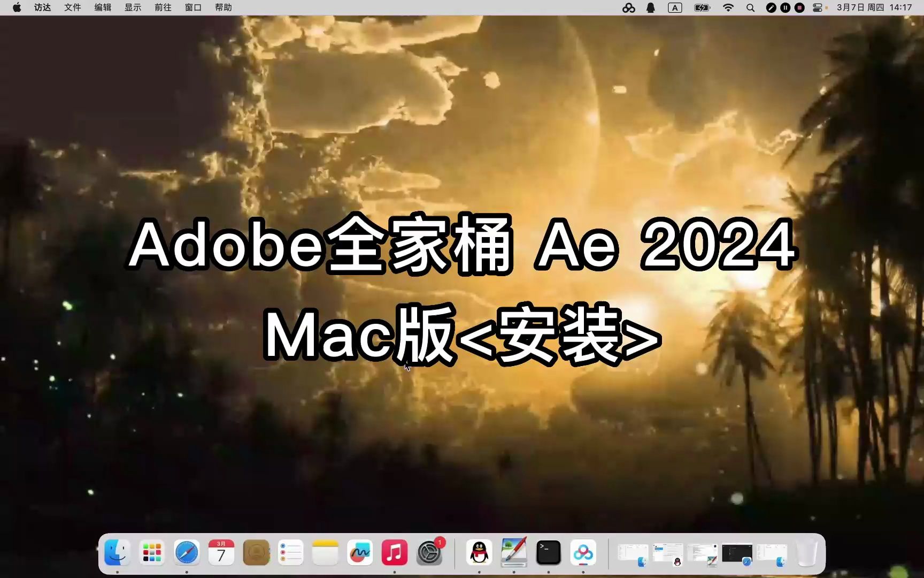This screenshot has height=578, width=924.
Task: Launch Safari from the Dock
Action: click(x=187, y=553)
